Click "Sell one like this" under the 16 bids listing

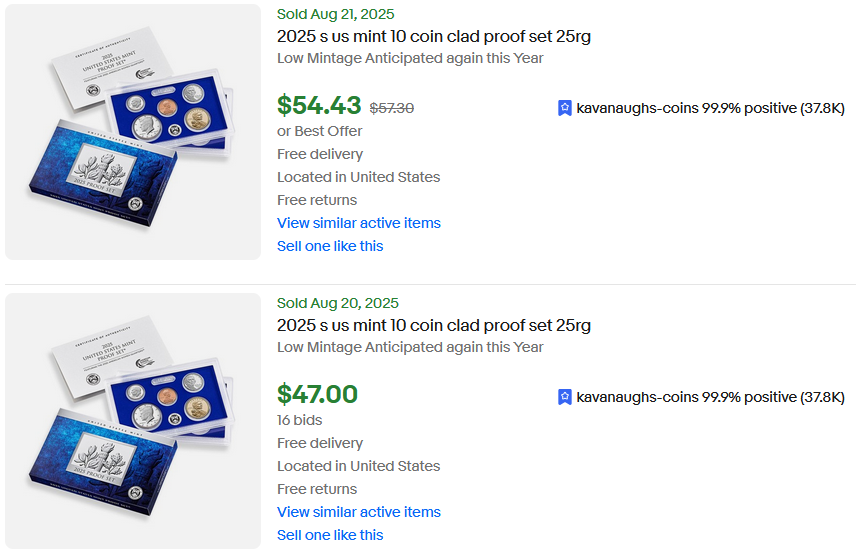click(330, 535)
